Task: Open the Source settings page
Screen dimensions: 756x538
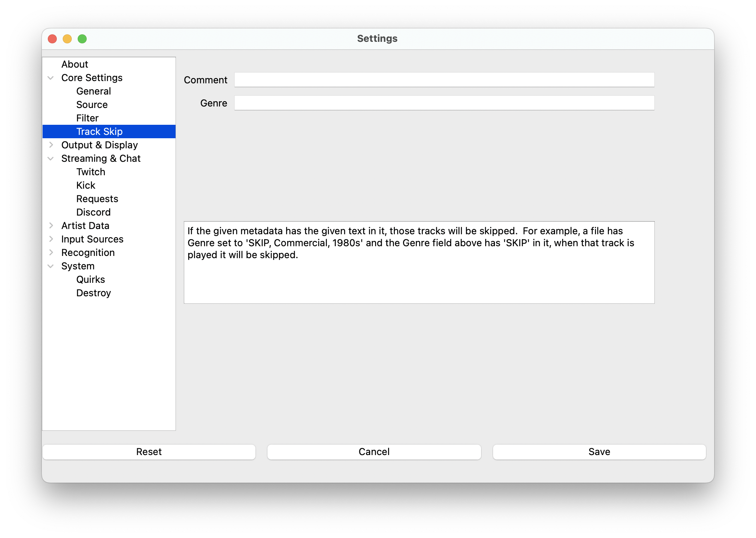Action: [x=92, y=105]
